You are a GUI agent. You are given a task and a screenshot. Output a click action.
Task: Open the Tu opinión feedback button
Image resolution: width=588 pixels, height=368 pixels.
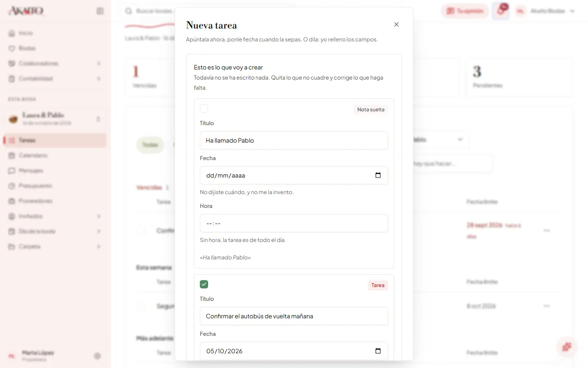point(465,11)
